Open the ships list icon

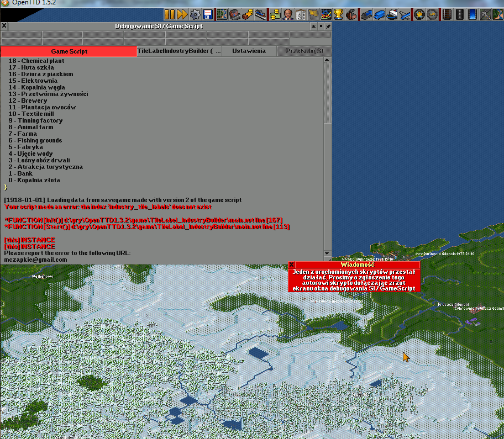[393, 14]
